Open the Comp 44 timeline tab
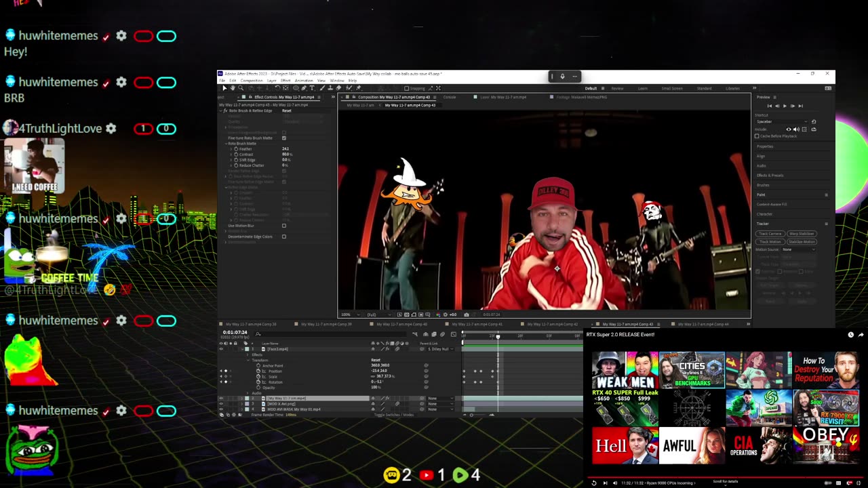The image size is (868, 488). pyautogui.click(x=703, y=324)
